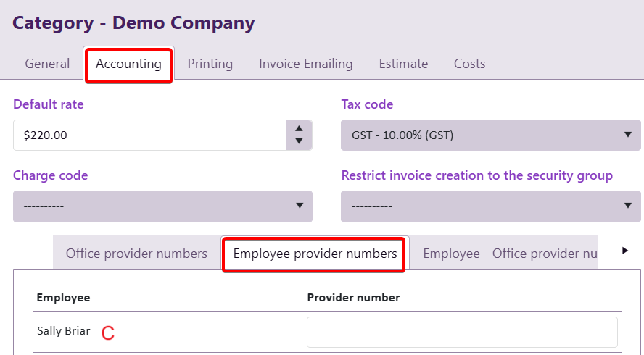Image resolution: width=644 pixels, height=355 pixels.
Task: Select Office provider numbers tab
Action: [136, 254]
